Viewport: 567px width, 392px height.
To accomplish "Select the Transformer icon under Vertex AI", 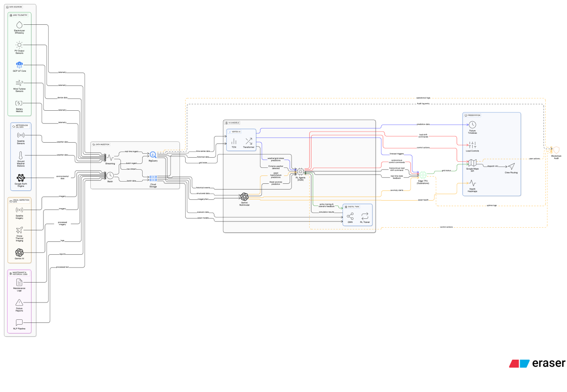I will (249, 140).
